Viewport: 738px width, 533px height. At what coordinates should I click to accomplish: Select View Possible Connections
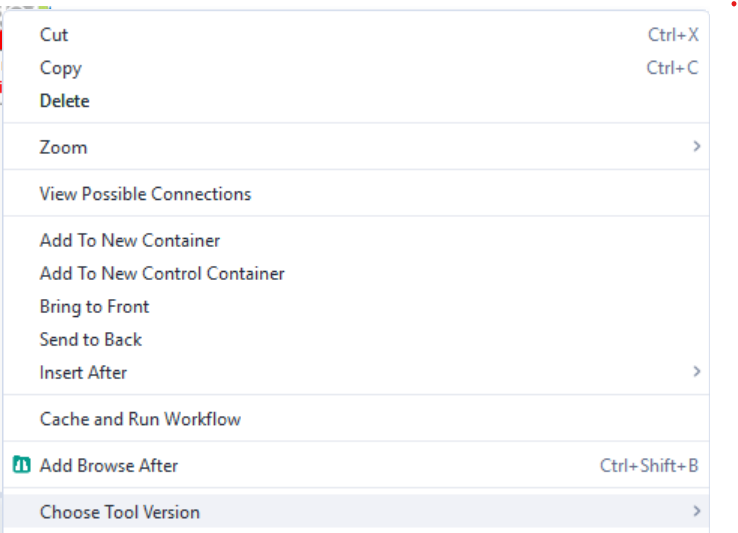pos(145,194)
